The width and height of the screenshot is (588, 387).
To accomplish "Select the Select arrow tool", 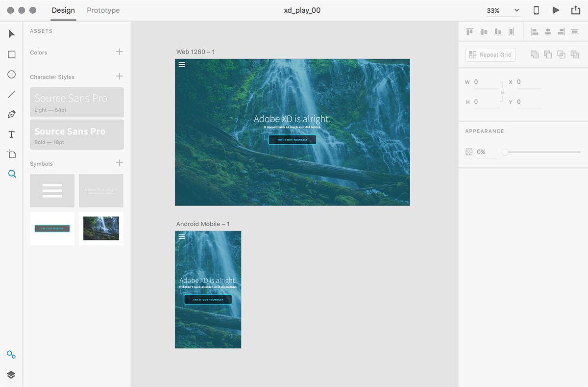I will [x=12, y=34].
